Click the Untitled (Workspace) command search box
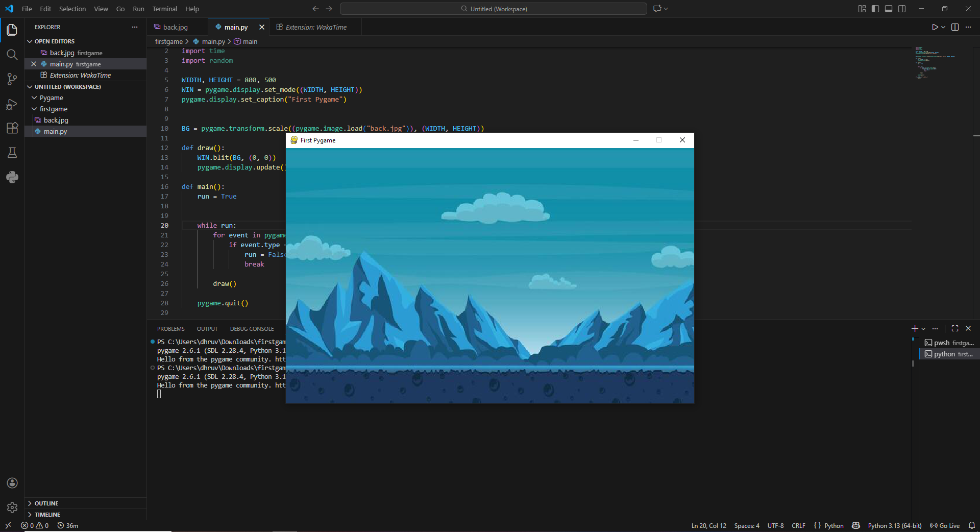980x532 pixels. [x=493, y=9]
